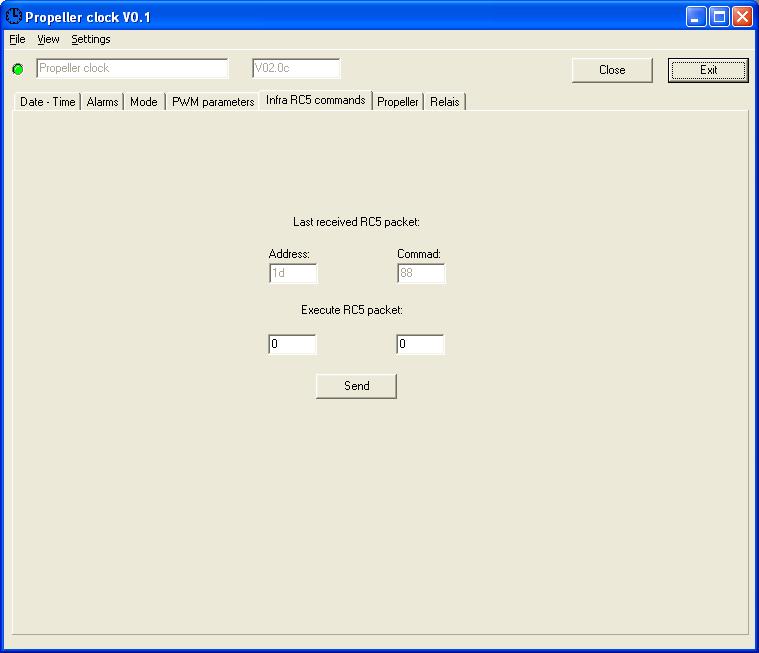
Task: Click the 'Execute RC5 packet:' label
Action: [x=352, y=310]
